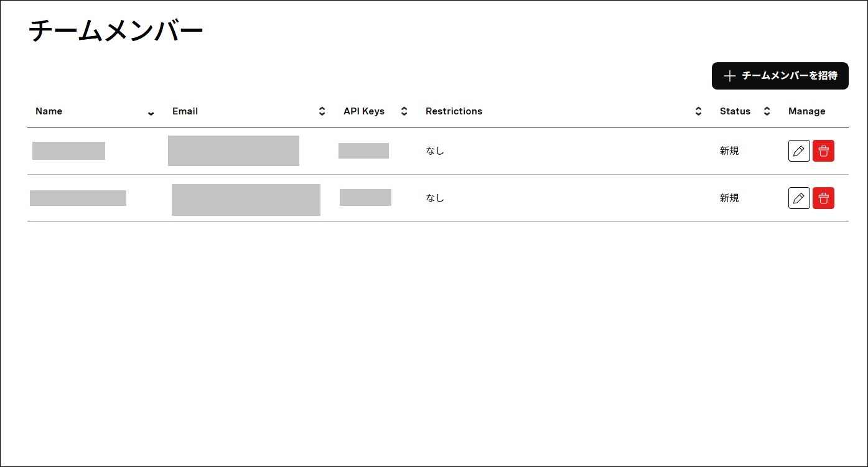Select second row's なし restrictions cell
The image size is (868, 467).
[x=435, y=198]
